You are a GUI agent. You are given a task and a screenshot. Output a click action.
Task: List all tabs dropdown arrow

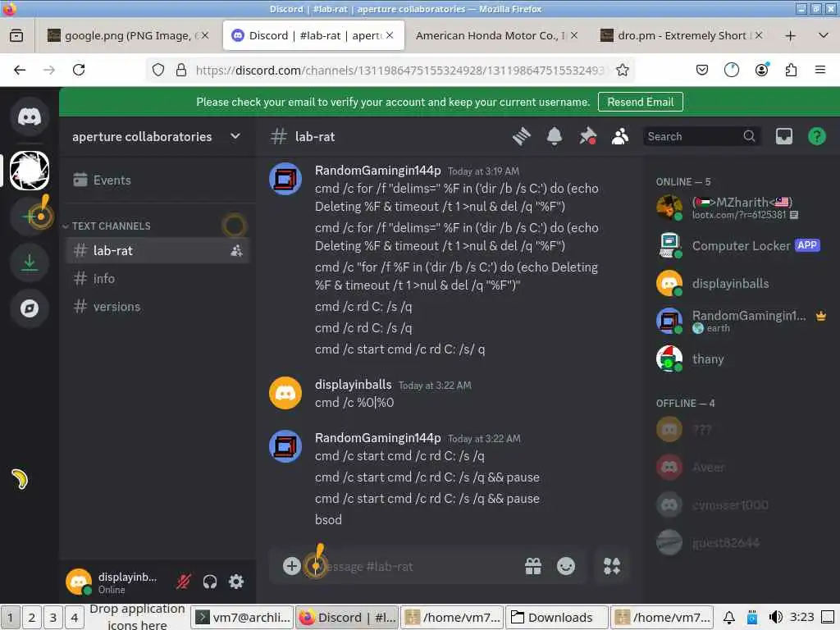(x=824, y=35)
